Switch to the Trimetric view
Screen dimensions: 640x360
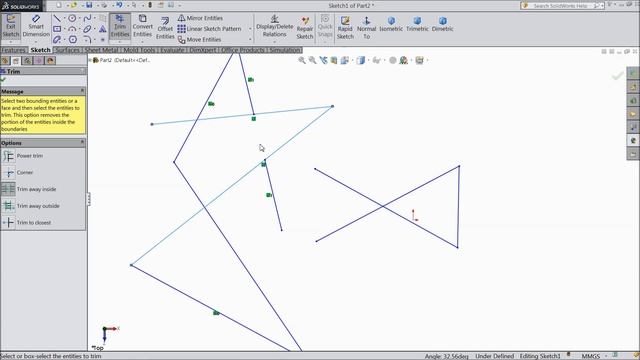point(417,24)
